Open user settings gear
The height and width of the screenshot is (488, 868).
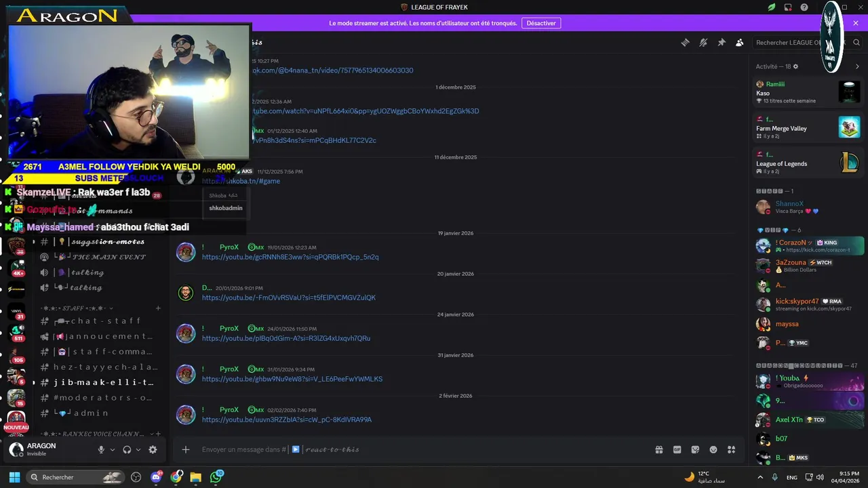153,449
